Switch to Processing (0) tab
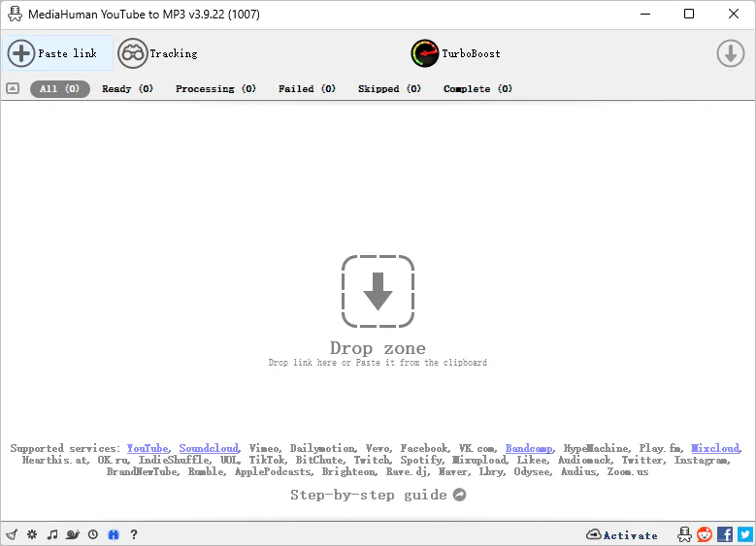The height and width of the screenshot is (546, 756). coord(215,88)
